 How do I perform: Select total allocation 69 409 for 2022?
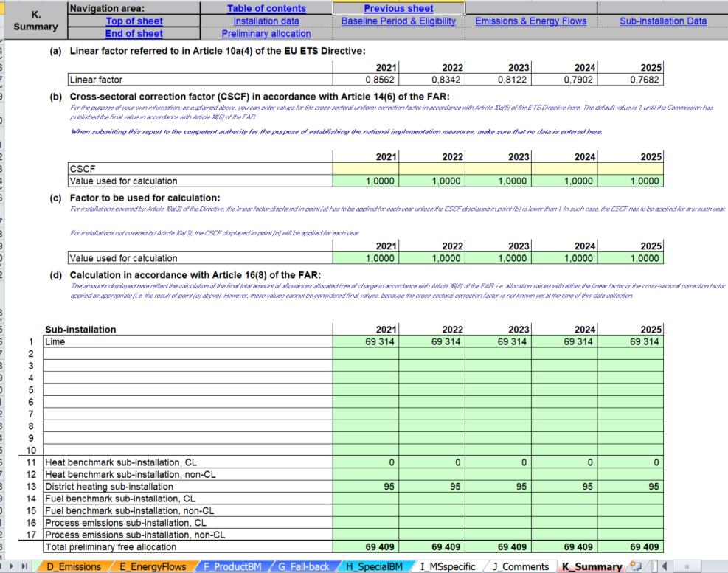(431, 547)
